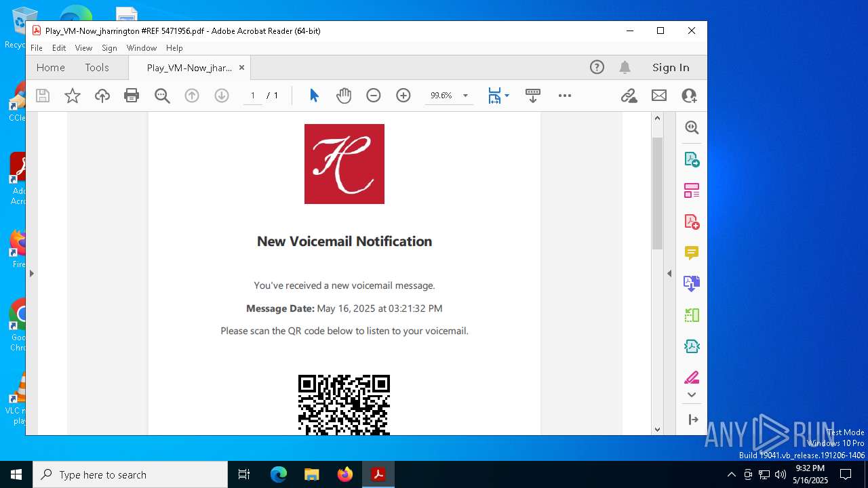This screenshot has height=488, width=868.
Task: Open the View menu
Action: click(83, 48)
